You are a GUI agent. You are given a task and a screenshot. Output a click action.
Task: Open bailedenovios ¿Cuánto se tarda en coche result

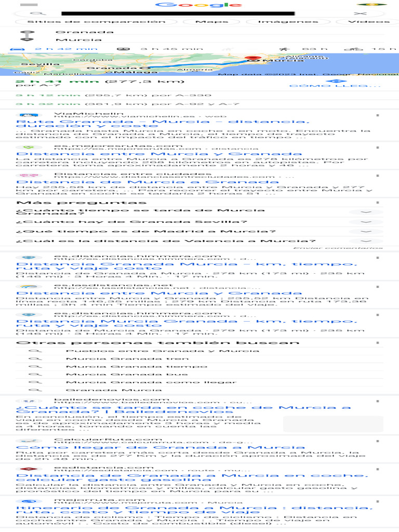coord(183,409)
